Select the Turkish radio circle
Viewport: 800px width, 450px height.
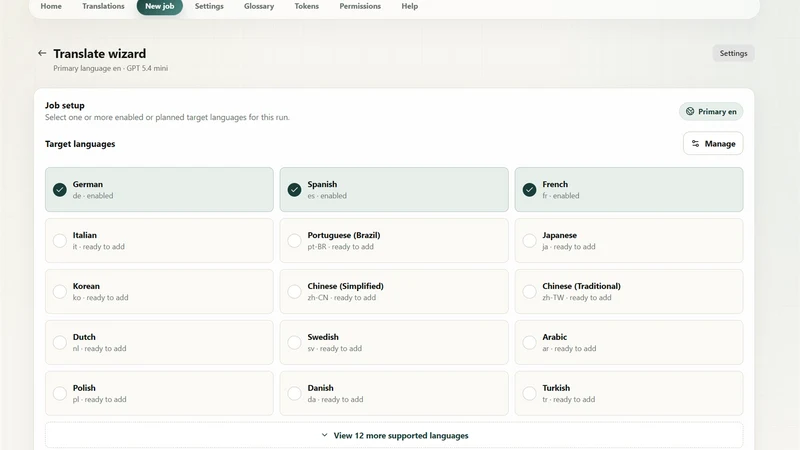[530, 393]
